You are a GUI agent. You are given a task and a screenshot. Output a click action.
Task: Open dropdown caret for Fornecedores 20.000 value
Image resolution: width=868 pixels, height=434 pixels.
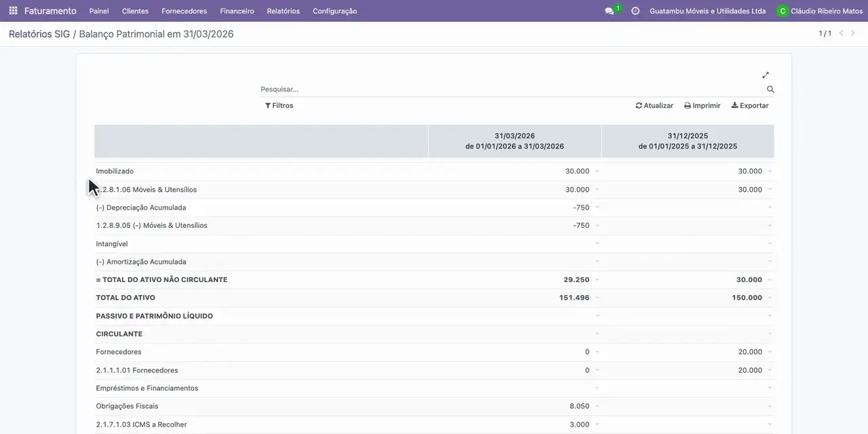[770, 352]
